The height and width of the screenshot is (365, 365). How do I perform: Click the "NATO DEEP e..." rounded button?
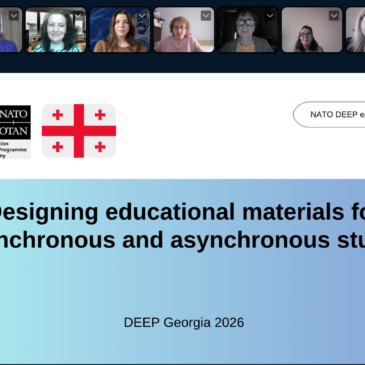329,114
